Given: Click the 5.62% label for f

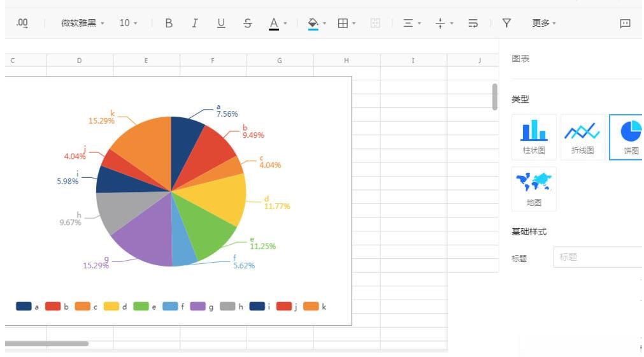Looking at the screenshot, I should coord(244,266).
